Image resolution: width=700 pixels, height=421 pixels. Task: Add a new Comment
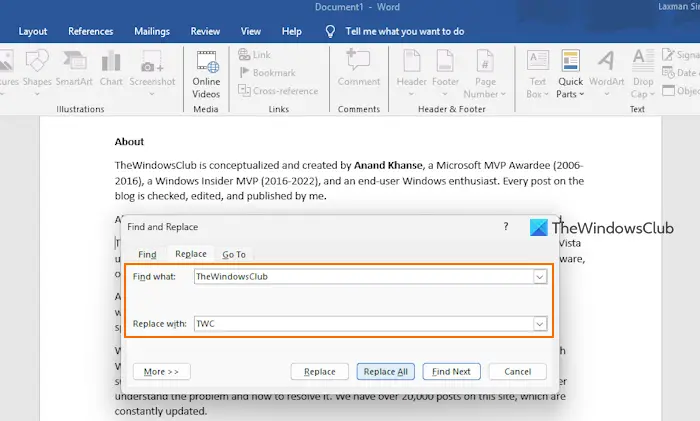(x=359, y=67)
